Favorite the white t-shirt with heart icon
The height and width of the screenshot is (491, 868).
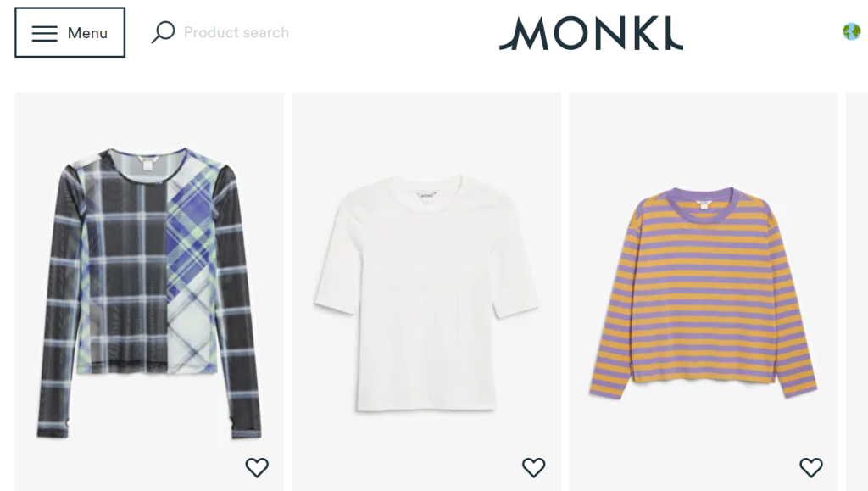click(534, 468)
